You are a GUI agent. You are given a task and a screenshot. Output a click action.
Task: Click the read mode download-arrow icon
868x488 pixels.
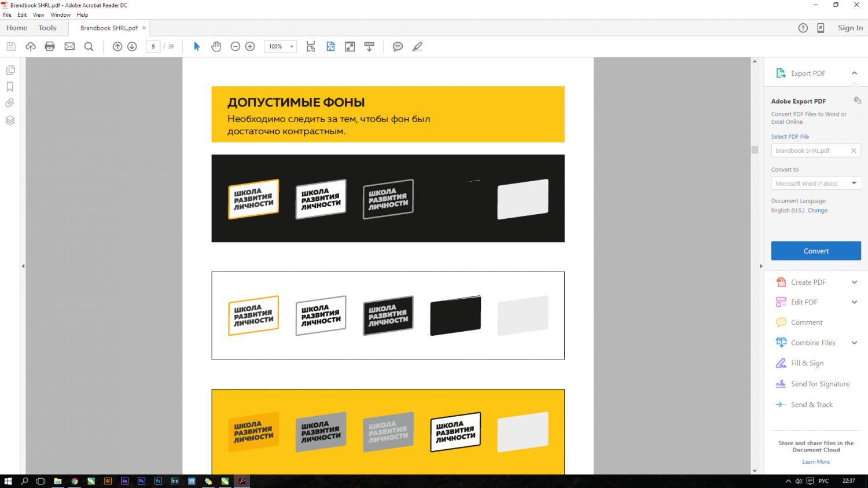pyautogui.click(x=369, y=46)
